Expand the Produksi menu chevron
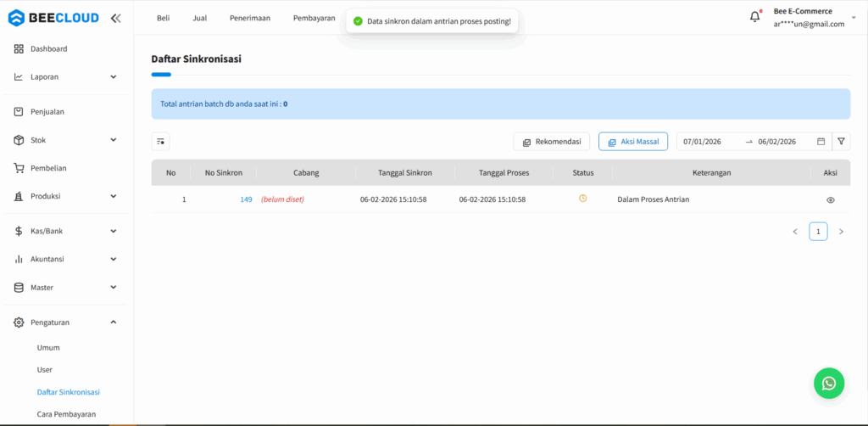 click(x=114, y=196)
